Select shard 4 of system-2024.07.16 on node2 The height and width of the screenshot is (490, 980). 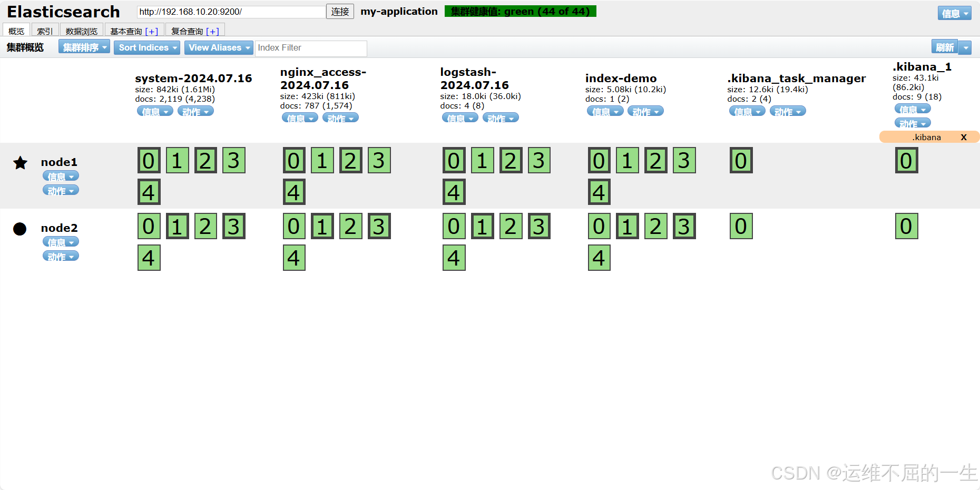[149, 258]
